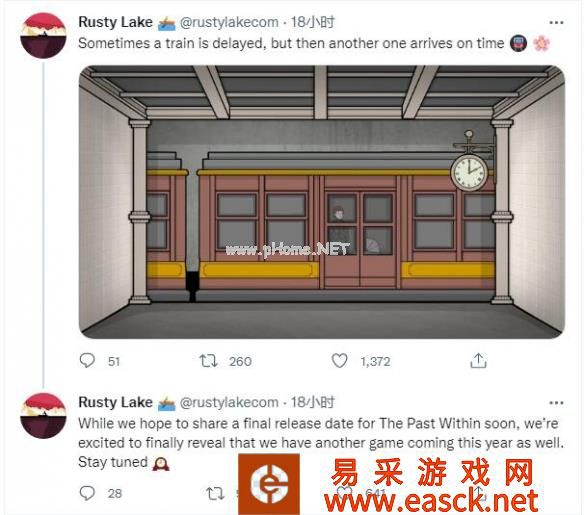584x515 pixels.
Task: Click the Rusty Lake name on the first tweet
Action: pyautogui.click(x=115, y=22)
